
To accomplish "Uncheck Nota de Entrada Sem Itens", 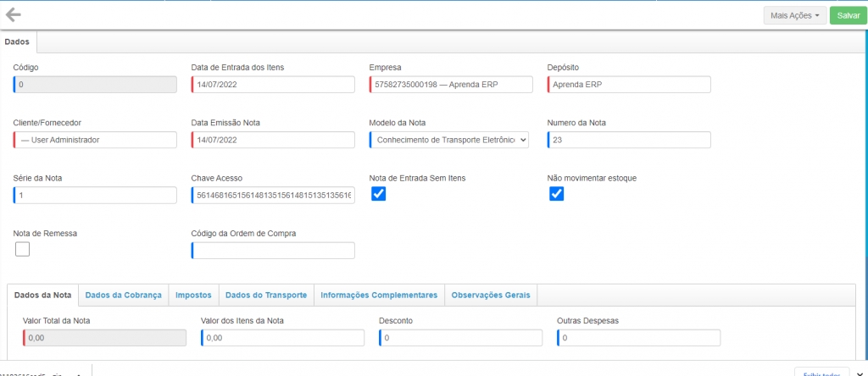I will point(379,194).
